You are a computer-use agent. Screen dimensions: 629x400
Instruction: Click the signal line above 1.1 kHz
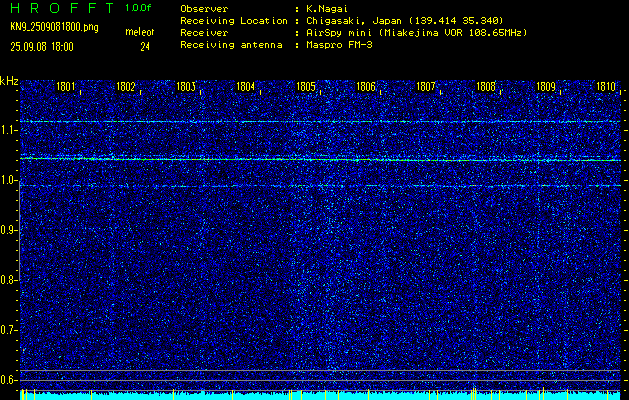click(x=320, y=121)
